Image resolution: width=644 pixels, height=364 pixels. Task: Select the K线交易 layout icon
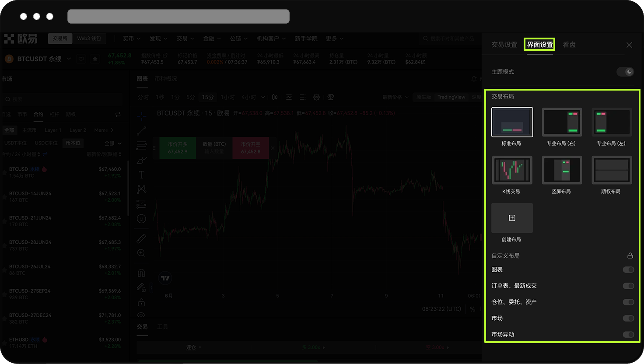pos(512,170)
